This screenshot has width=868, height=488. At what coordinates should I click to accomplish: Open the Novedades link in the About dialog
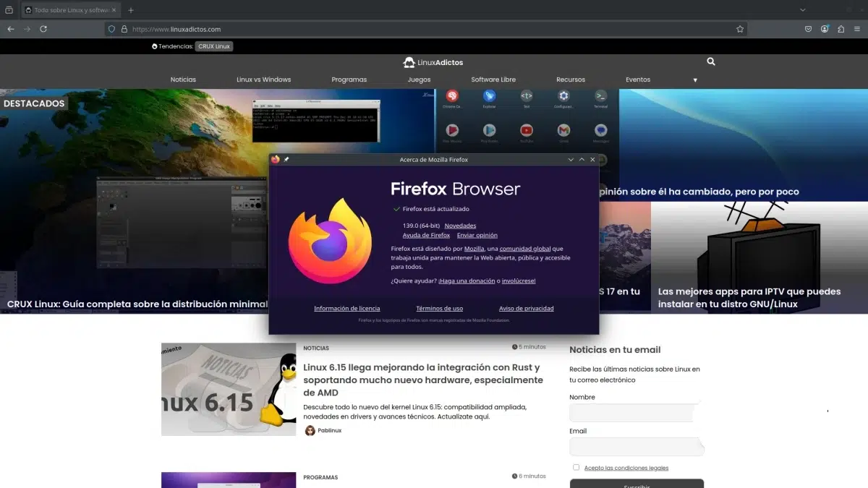[x=460, y=225]
